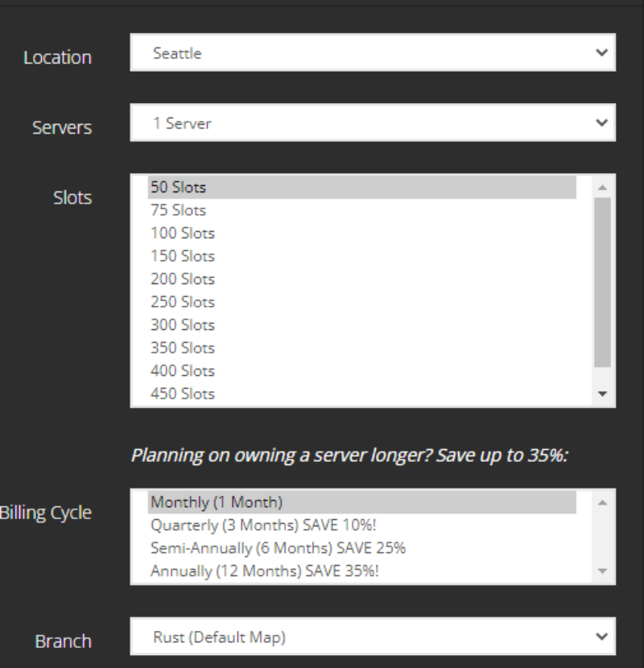Open the Branch dropdown showing Rust (Default Map)
Viewport: 644px width, 668px height.
(x=373, y=637)
